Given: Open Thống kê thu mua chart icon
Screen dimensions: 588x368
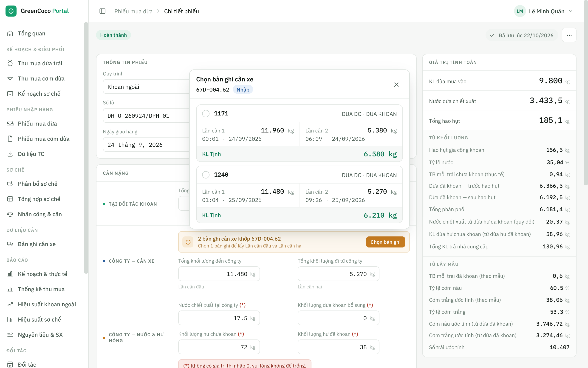Looking at the screenshot, I should [x=10, y=289].
